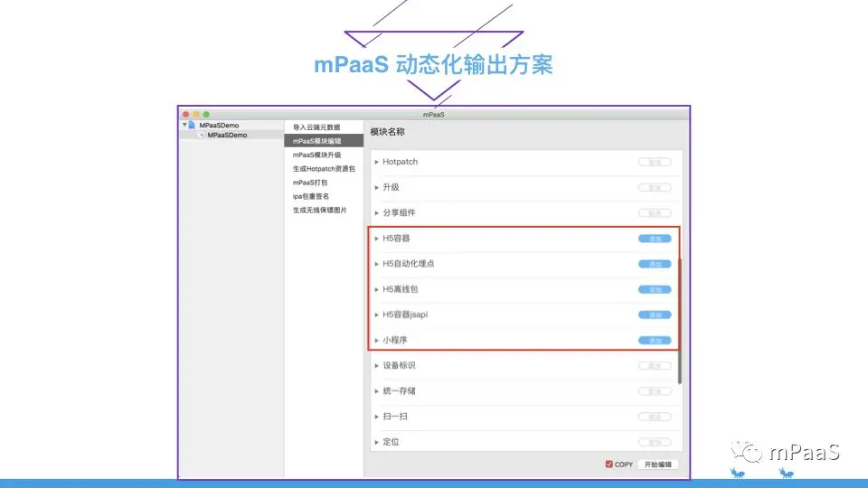Click the 设备标识 module name

pos(399,365)
